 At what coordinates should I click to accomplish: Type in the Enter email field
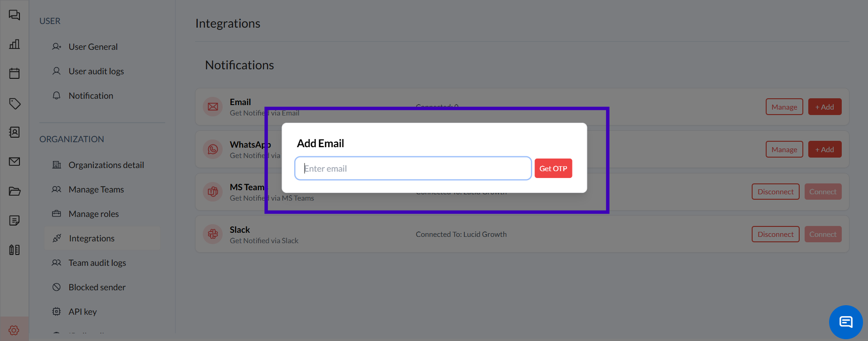pyautogui.click(x=413, y=168)
